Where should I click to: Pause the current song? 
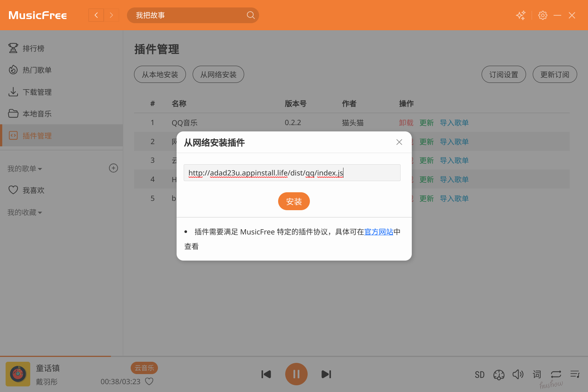[296, 374]
